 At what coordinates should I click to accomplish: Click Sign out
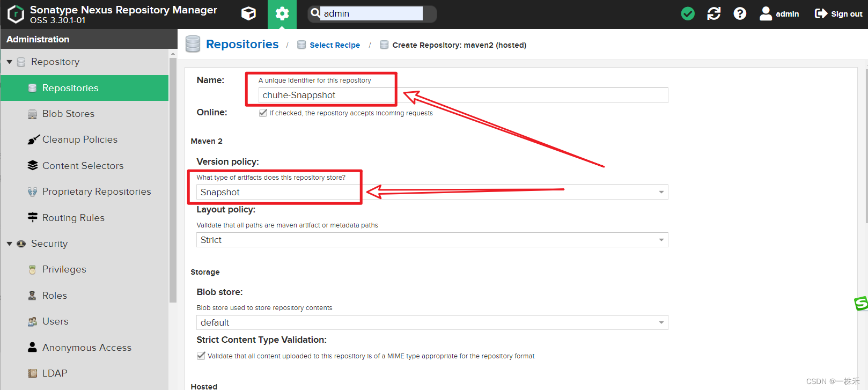click(x=838, y=14)
